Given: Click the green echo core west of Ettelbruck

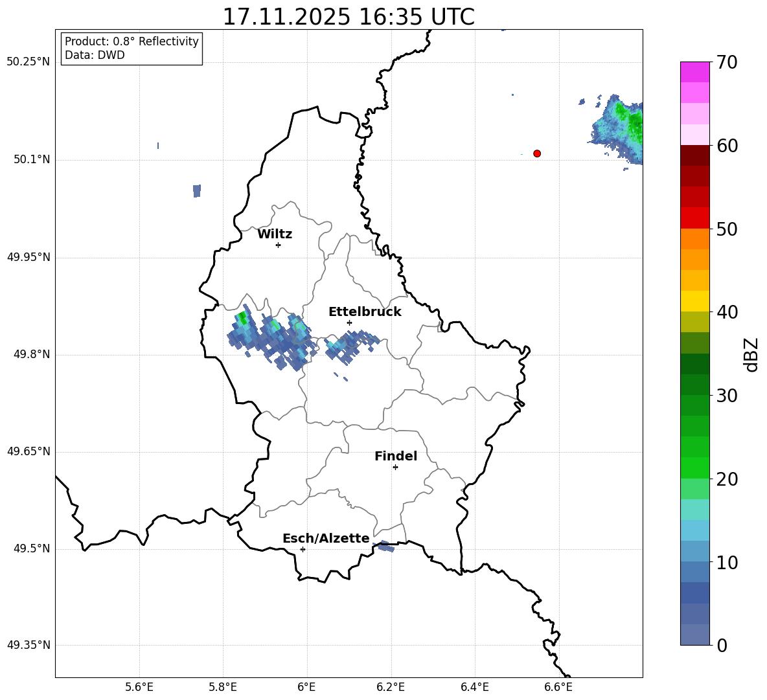Looking at the screenshot, I should point(242,318).
